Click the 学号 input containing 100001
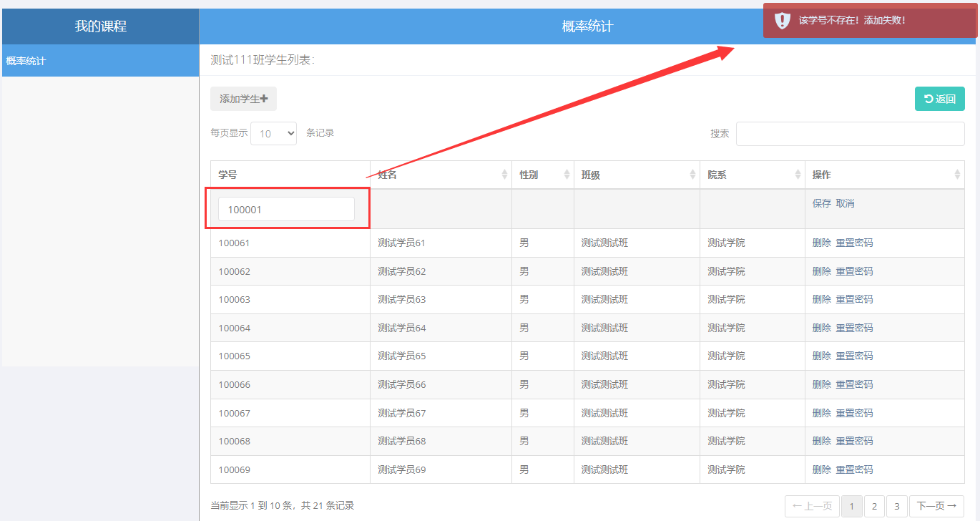 [x=286, y=209]
